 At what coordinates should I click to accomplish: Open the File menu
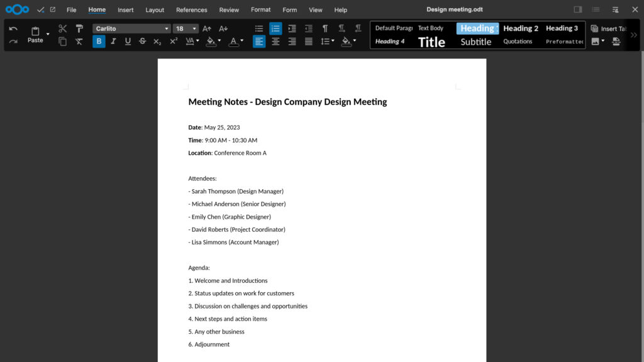[72, 10]
